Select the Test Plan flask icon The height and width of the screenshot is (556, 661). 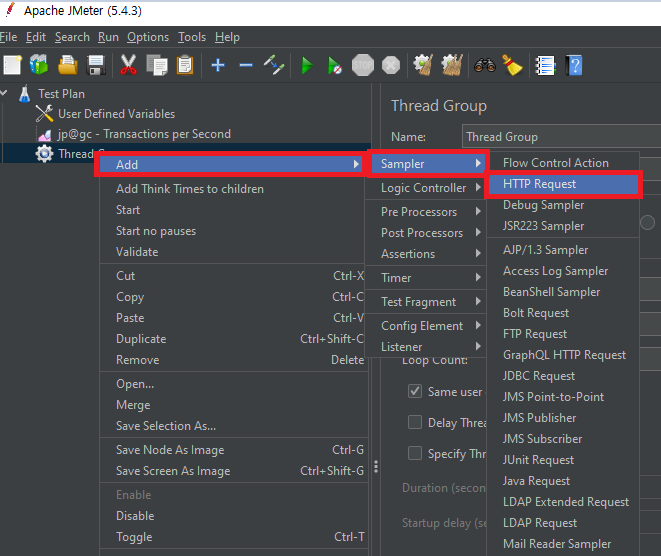coord(24,94)
